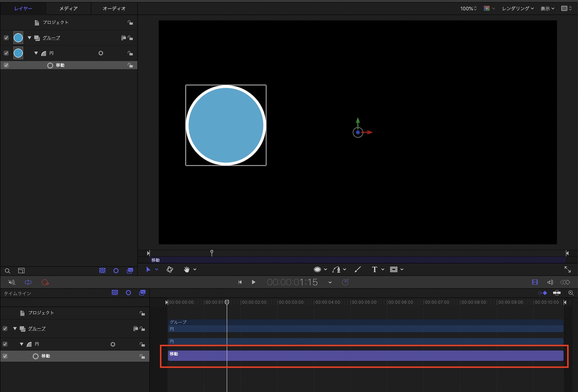This screenshot has height=392, width=578.
Task: Click the Record animation button
Action: pyautogui.click(x=45, y=282)
